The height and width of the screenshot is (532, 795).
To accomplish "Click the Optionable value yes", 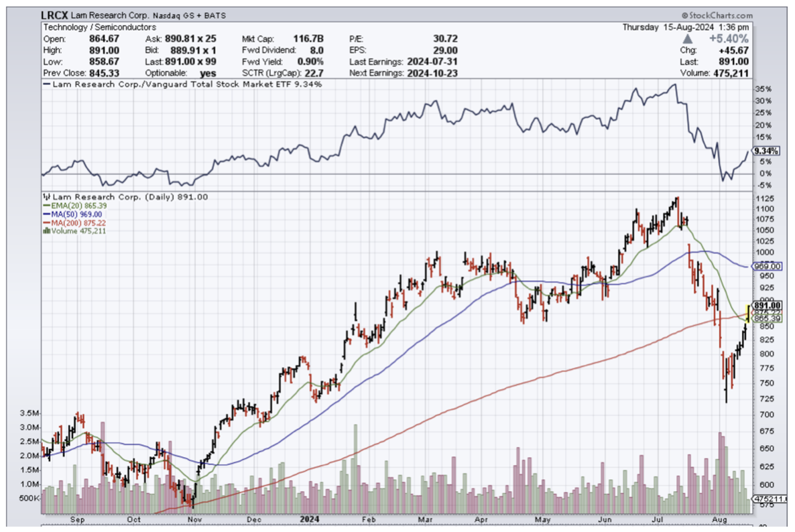I will [x=208, y=73].
